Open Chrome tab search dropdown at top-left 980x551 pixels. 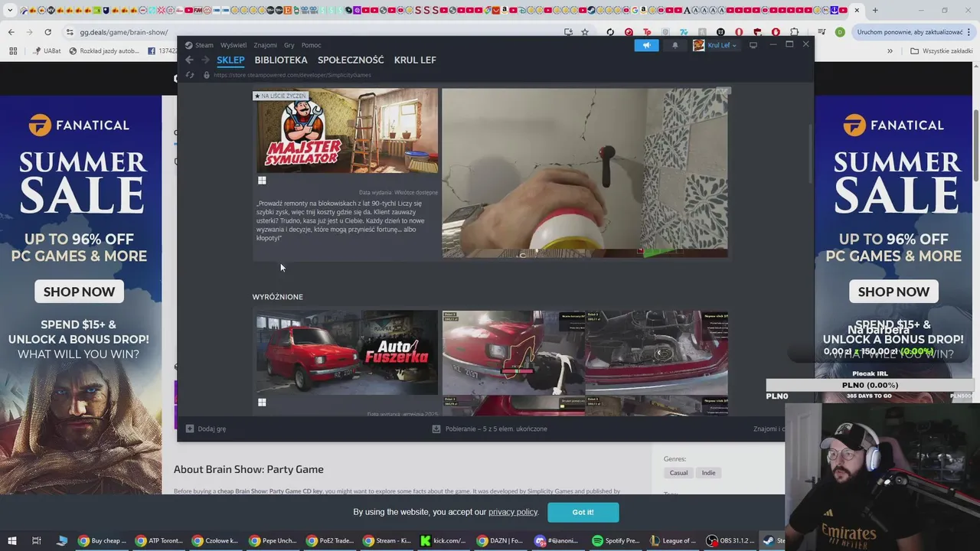(x=11, y=11)
